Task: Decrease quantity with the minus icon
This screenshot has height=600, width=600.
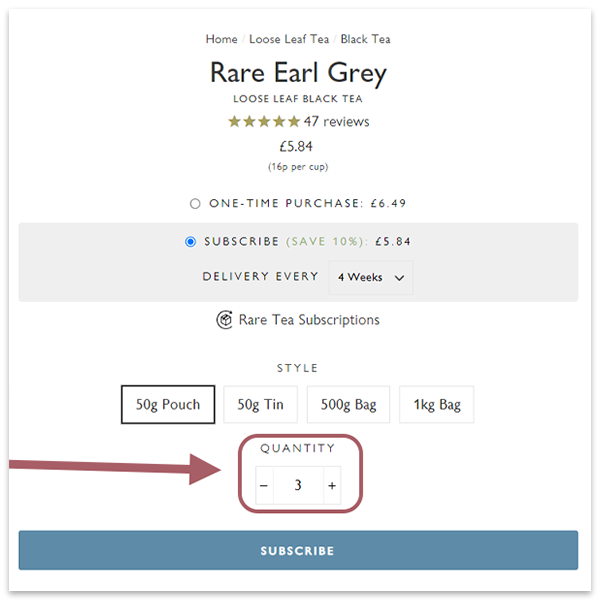Action: pyautogui.click(x=264, y=485)
